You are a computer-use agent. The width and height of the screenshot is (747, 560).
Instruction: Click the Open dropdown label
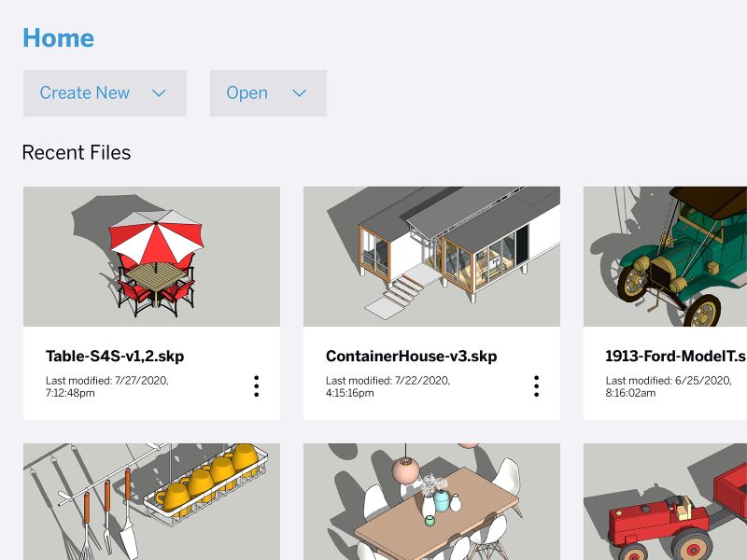pos(247,93)
